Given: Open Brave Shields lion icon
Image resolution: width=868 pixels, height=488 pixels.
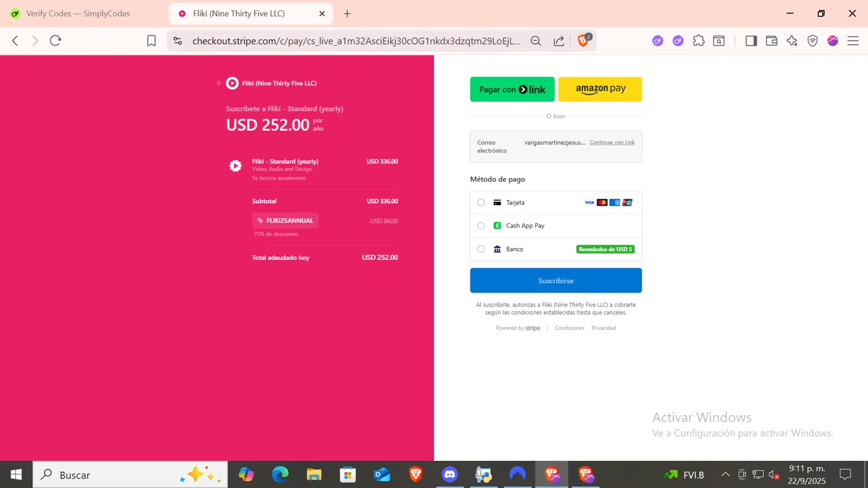Looking at the screenshot, I should coord(584,40).
